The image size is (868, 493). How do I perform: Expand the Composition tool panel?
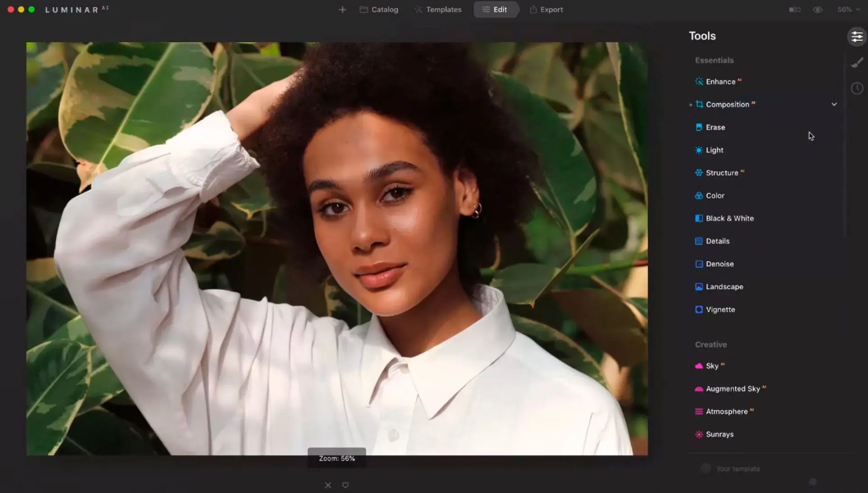833,104
